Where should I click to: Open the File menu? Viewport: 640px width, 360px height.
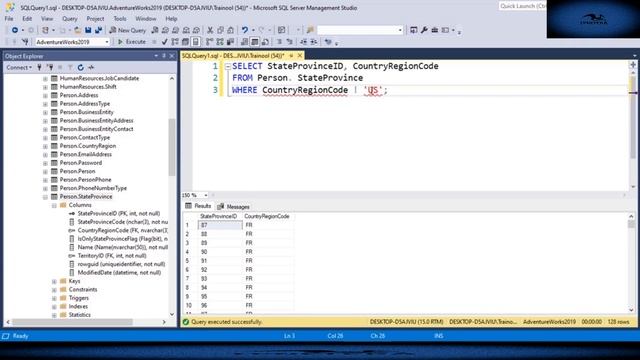(x=9, y=19)
